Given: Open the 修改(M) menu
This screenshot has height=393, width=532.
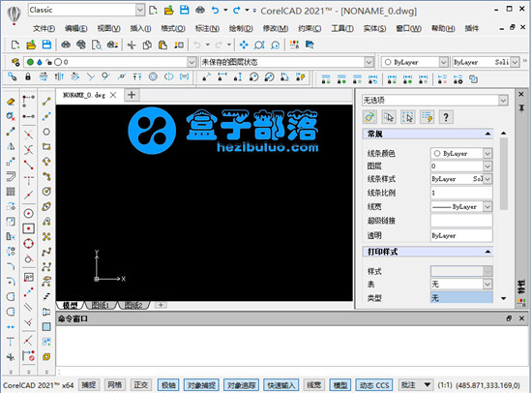Looking at the screenshot, I should pyautogui.click(x=276, y=28).
